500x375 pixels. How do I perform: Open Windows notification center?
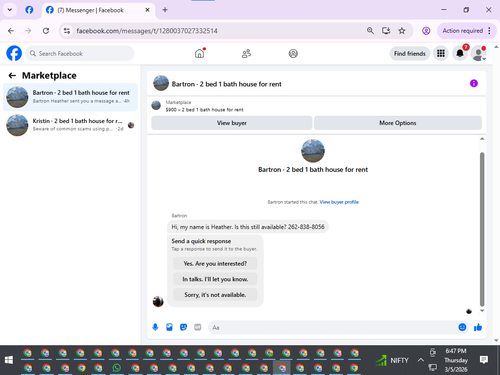484,360
